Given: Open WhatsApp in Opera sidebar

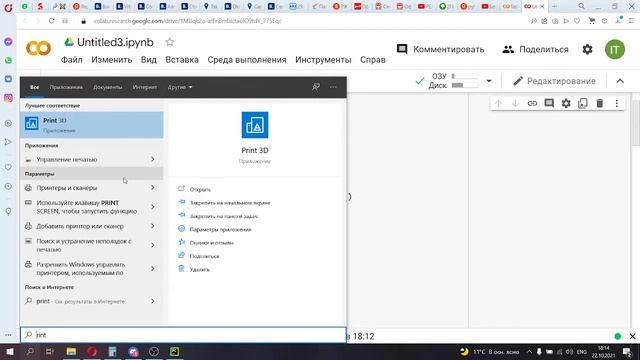Looking at the screenshot, I should tap(8, 60).
